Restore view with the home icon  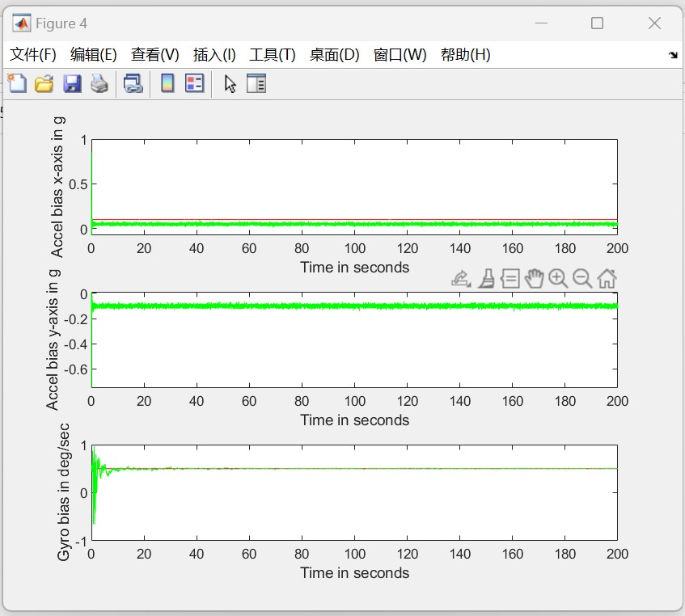point(607,279)
